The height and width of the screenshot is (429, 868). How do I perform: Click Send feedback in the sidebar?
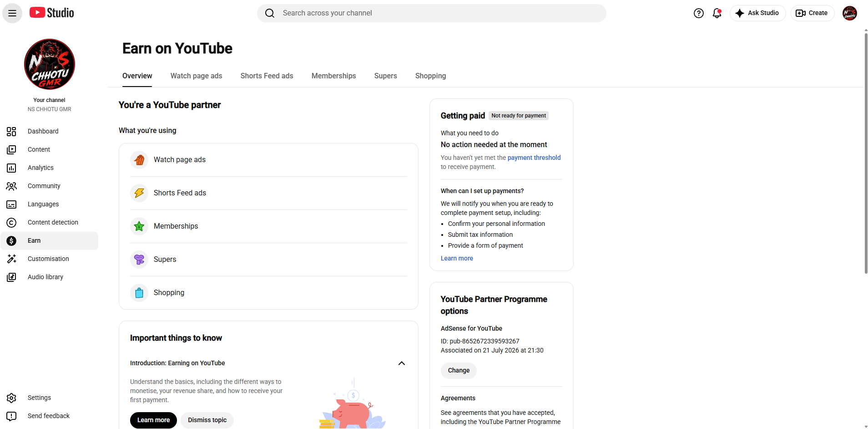coord(49,416)
